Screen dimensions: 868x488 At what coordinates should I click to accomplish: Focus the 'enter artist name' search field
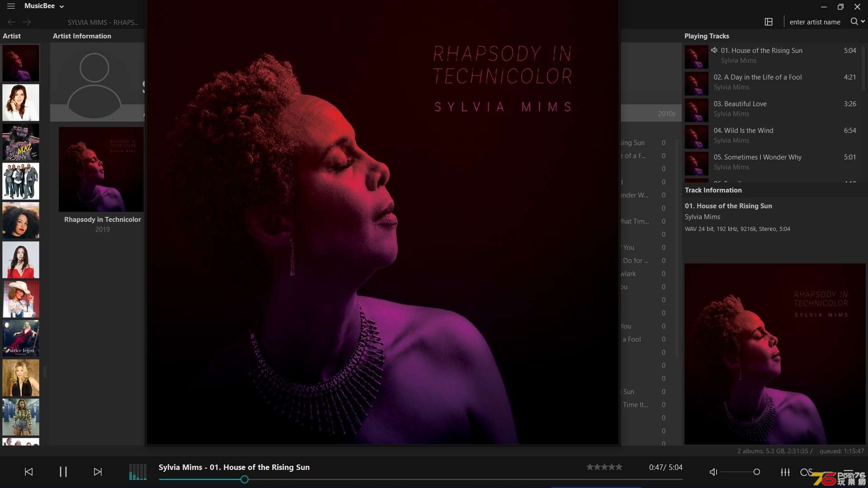[815, 22]
